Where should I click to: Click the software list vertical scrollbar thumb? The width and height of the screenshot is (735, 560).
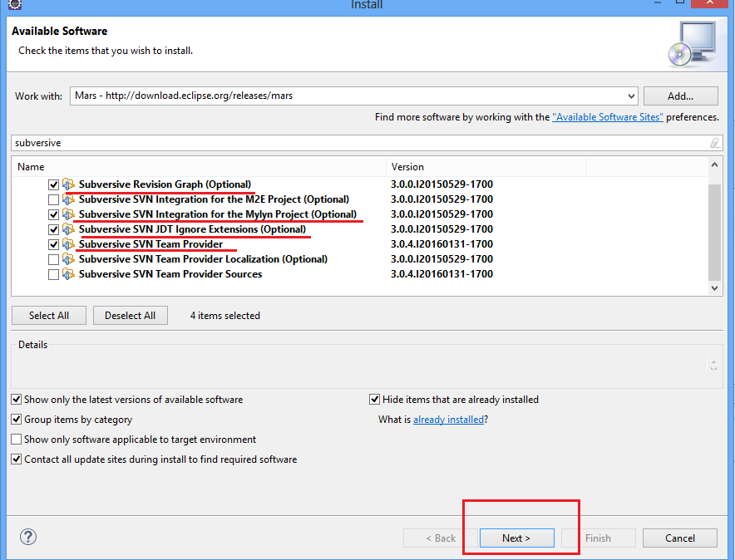click(714, 232)
